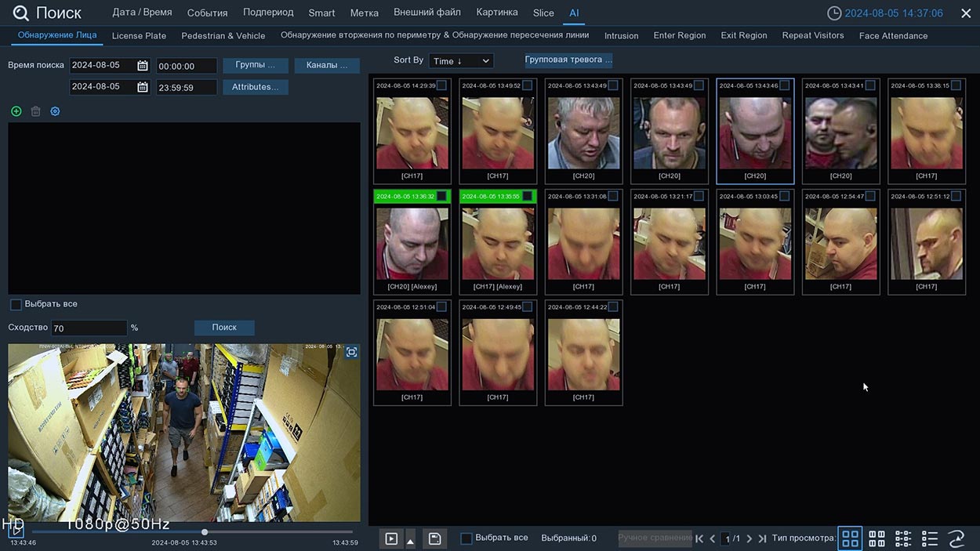Click the play button in the bottom toolbar
Image resolution: width=980 pixels, height=551 pixels.
point(391,538)
